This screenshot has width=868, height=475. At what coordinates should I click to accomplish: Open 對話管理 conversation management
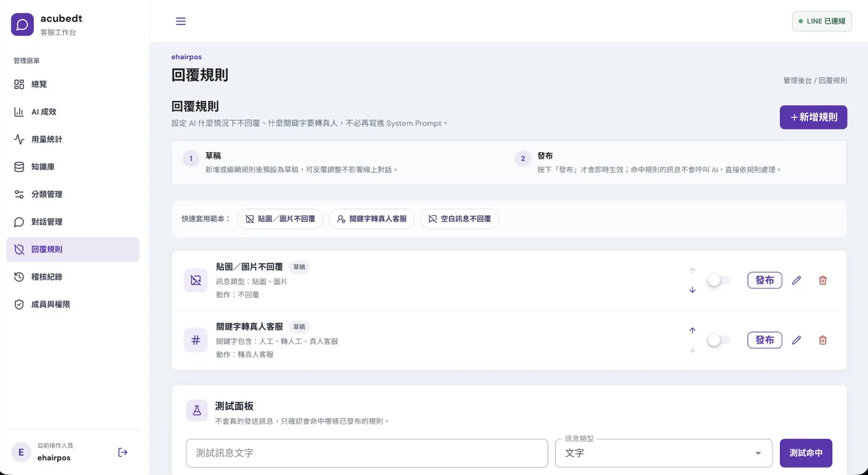point(73,222)
